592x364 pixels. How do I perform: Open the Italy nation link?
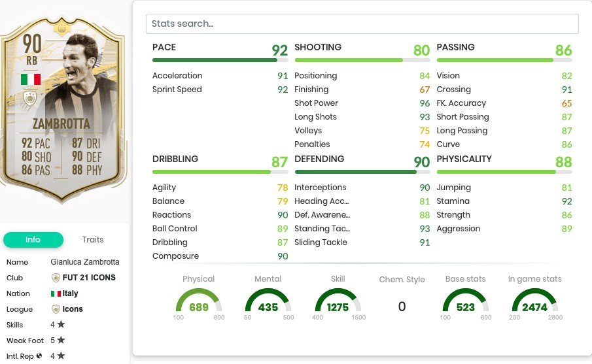(70, 294)
